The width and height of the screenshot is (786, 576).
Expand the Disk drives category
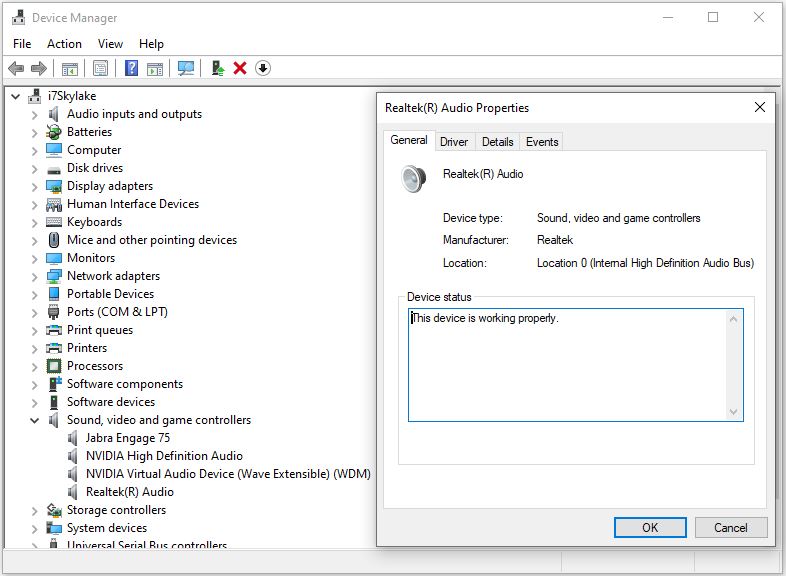pyautogui.click(x=35, y=168)
